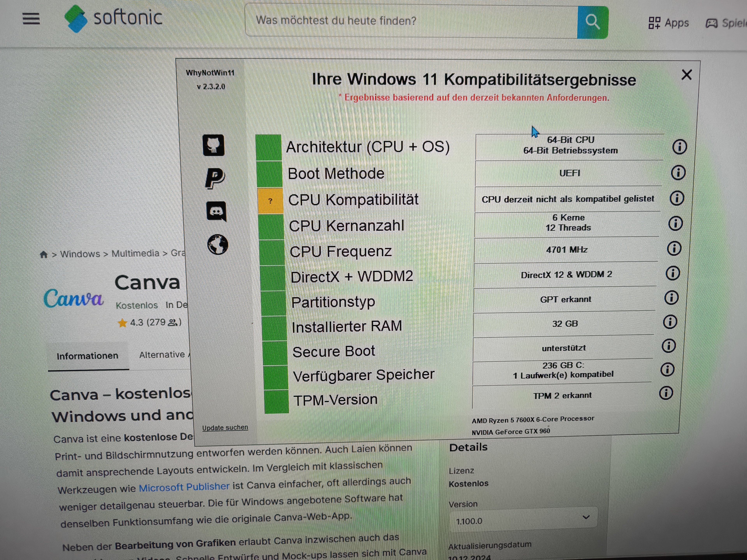Click info icon next to CPU Kompatibilität
Screen dimensions: 747x560
pos(676,198)
